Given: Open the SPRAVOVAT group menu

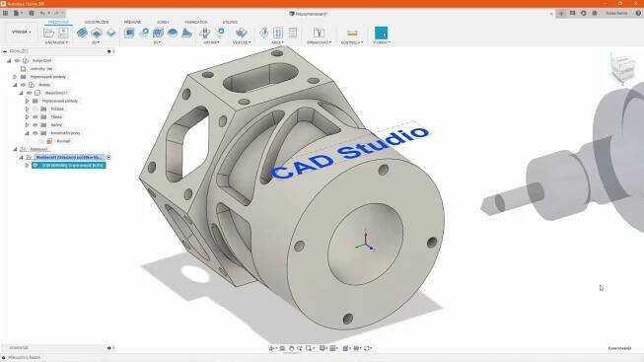Looking at the screenshot, I should [x=319, y=42].
